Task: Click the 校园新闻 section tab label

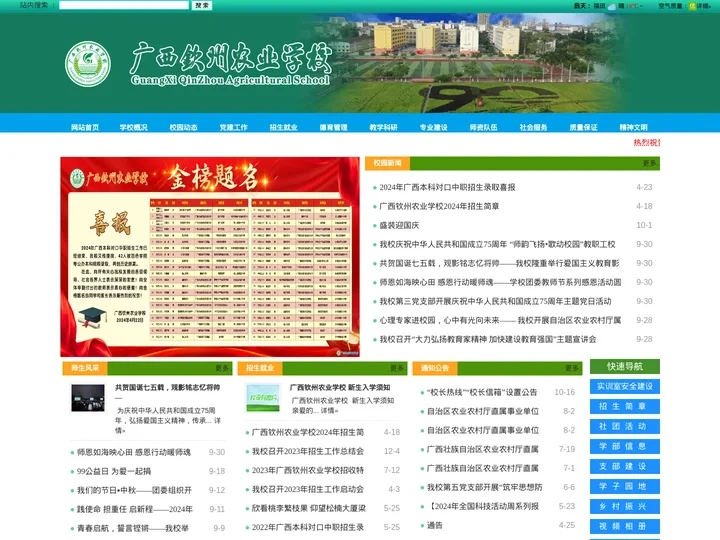Action: 387,163
